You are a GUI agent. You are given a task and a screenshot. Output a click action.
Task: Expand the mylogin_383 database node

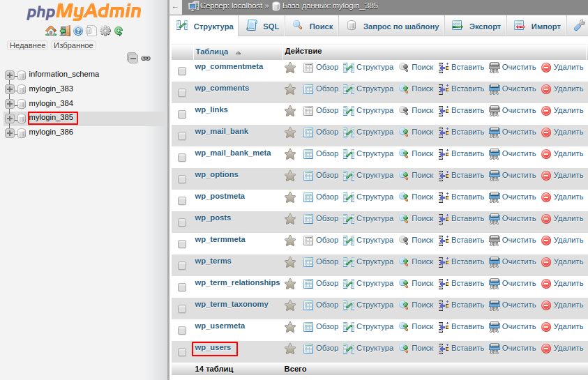coord(10,89)
